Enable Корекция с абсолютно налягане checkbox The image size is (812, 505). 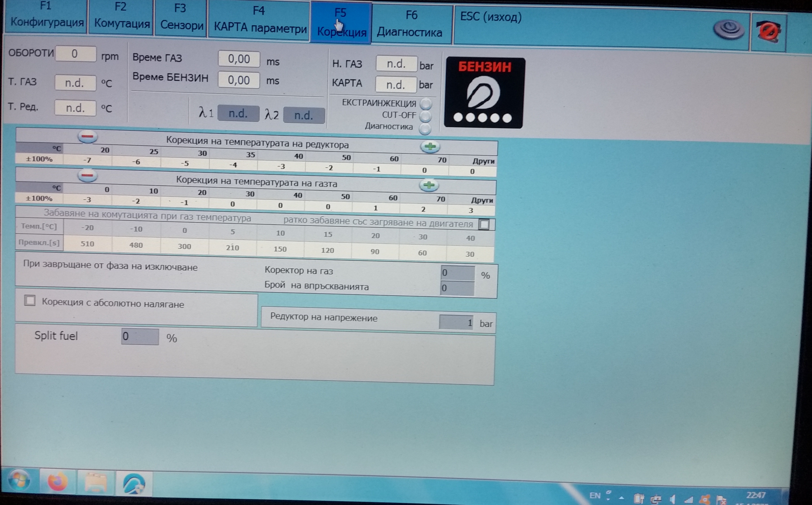point(30,301)
